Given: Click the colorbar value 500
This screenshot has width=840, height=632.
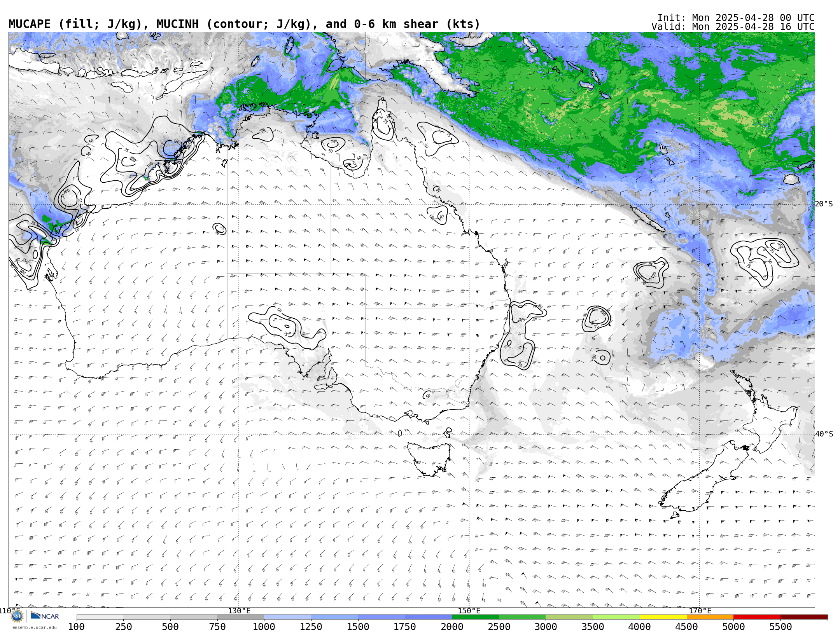Looking at the screenshot, I should click(170, 627).
